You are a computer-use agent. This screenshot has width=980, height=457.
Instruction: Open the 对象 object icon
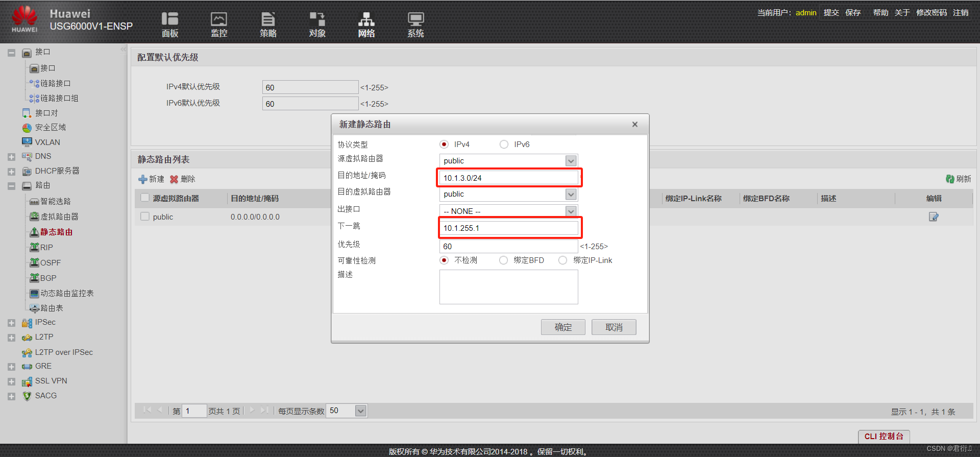pyautogui.click(x=317, y=24)
